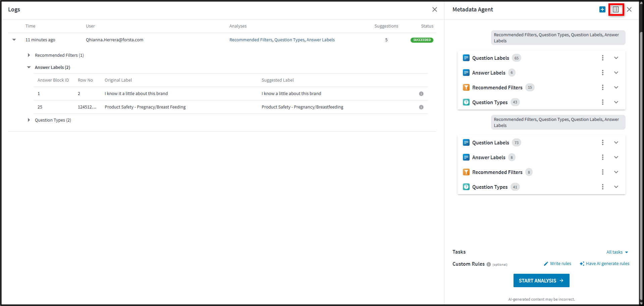Open three-dot menu for Answer Labels 8
This screenshot has height=306, width=644.
point(603,157)
